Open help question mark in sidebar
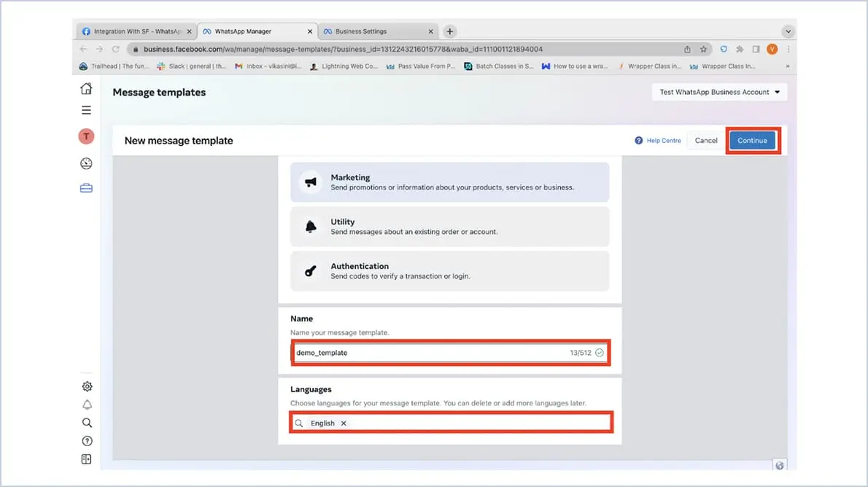Image resolution: width=868 pixels, height=487 pixels. (x=87, y=441)
